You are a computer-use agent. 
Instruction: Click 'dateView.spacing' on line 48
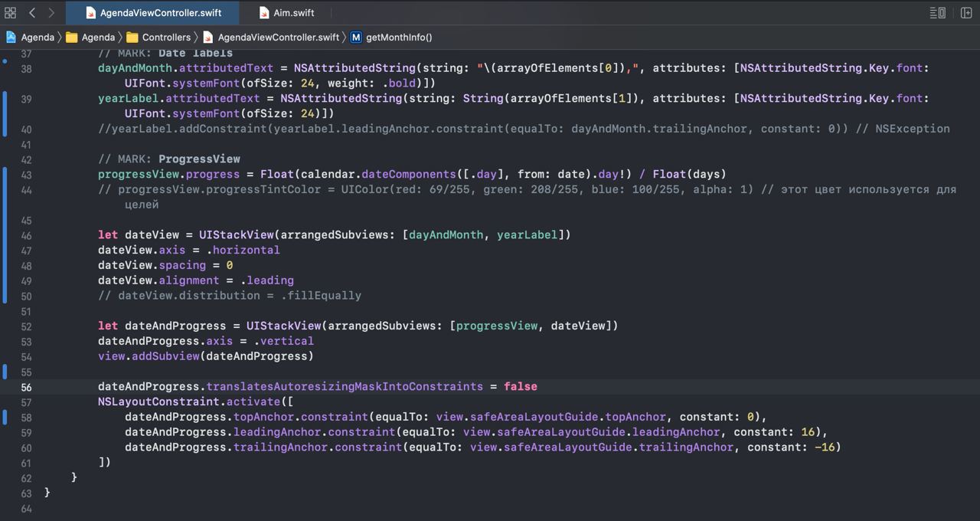152,265
